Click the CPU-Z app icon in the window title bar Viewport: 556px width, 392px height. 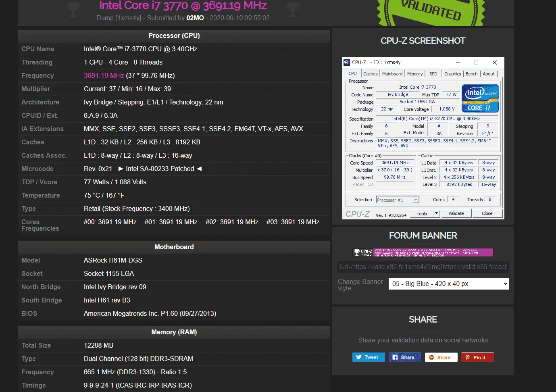click(x=347, y=63)
